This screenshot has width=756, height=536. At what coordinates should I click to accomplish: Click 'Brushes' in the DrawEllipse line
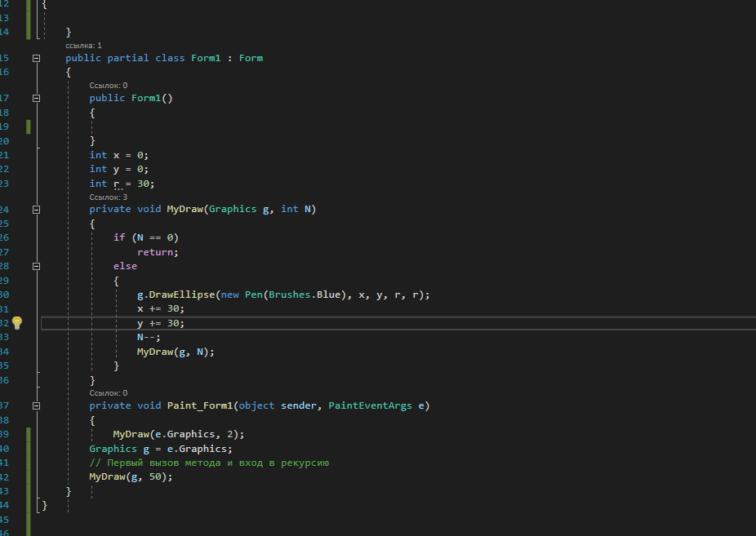(x=290, y=295)
